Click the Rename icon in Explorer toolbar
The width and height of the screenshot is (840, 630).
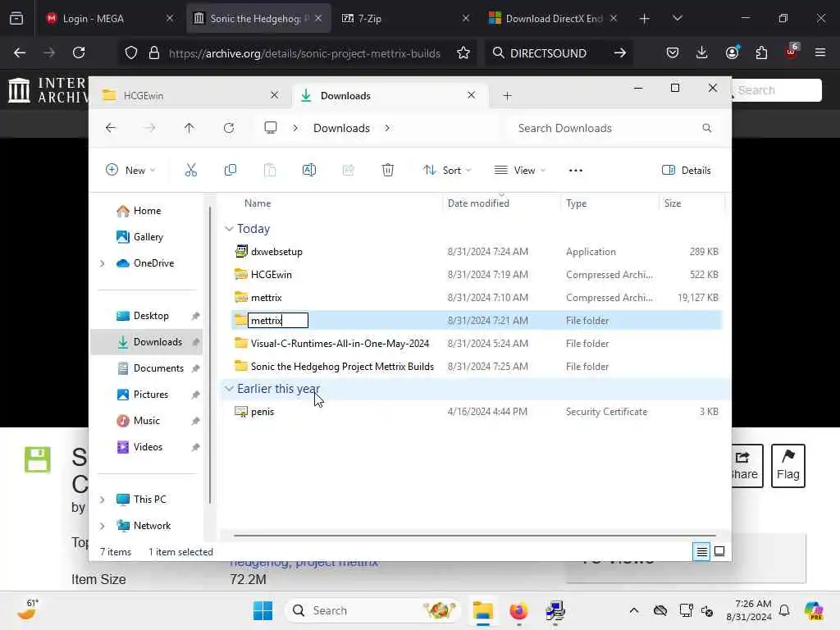pos(309,171)
